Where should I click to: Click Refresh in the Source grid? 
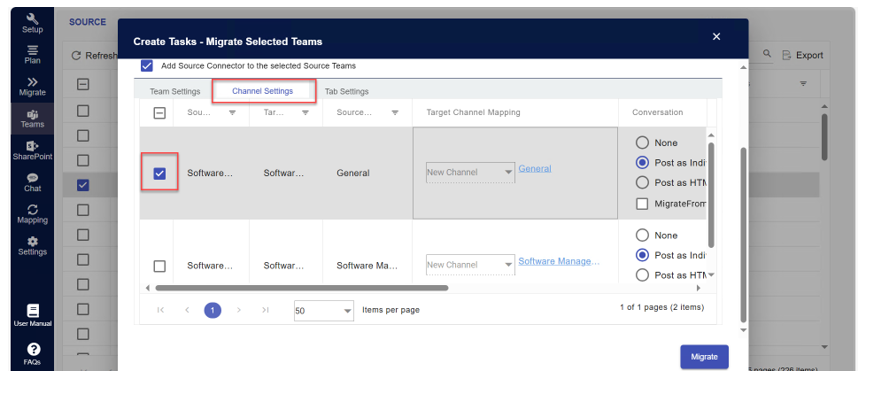(94, 55)
